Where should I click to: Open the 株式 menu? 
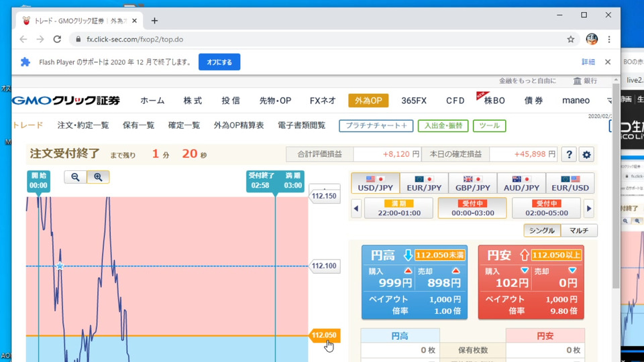[x=193, y=101]
